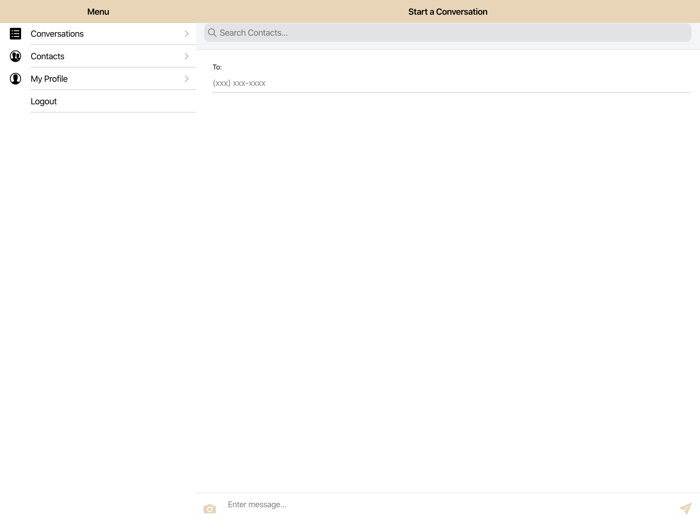Click the Menu header title
Image resolution: width=700 pixels, height=525 pixels.
98,12
